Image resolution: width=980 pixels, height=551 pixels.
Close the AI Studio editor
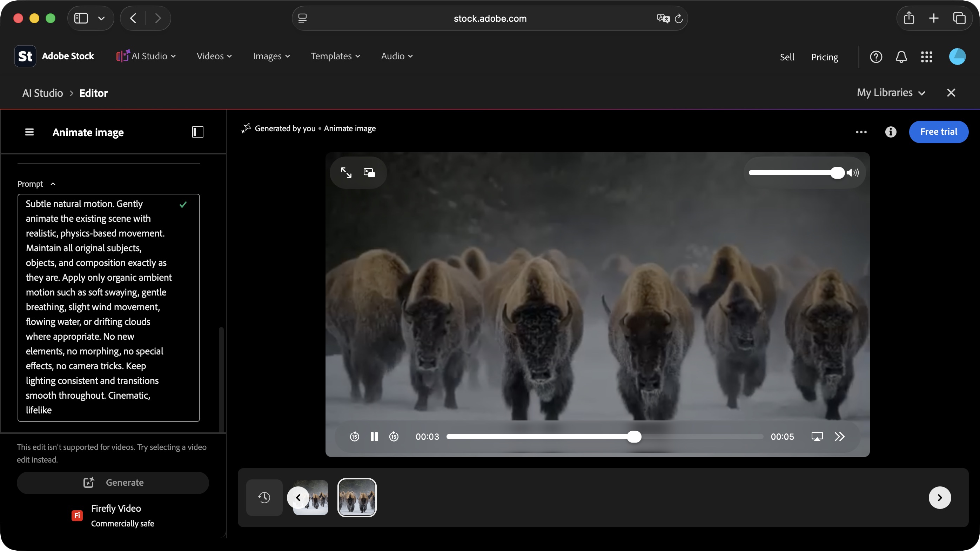point(951,93)
